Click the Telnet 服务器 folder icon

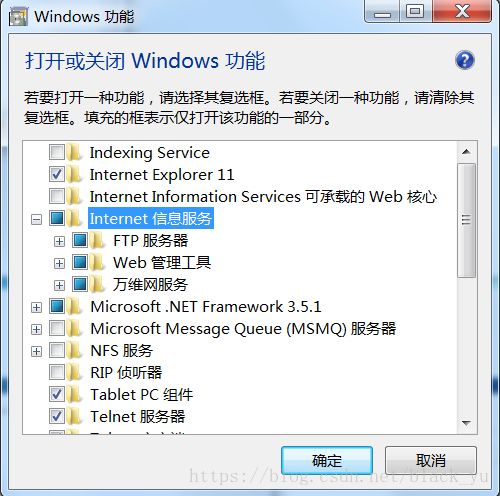[x=74, y=416]
